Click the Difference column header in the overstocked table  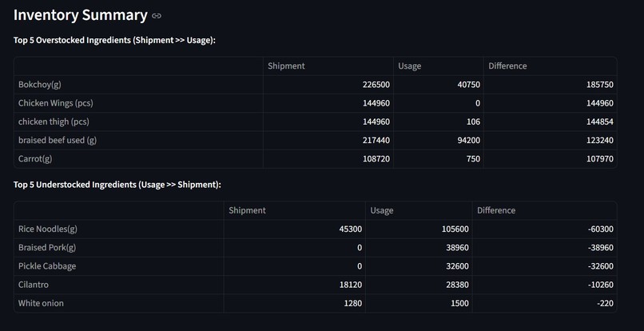coord(550,66)
